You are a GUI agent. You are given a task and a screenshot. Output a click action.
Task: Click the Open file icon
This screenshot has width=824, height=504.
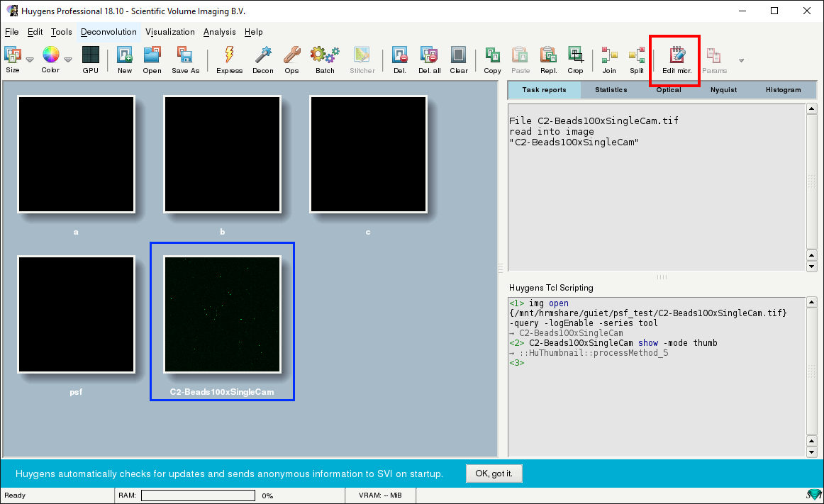(152, 60)
